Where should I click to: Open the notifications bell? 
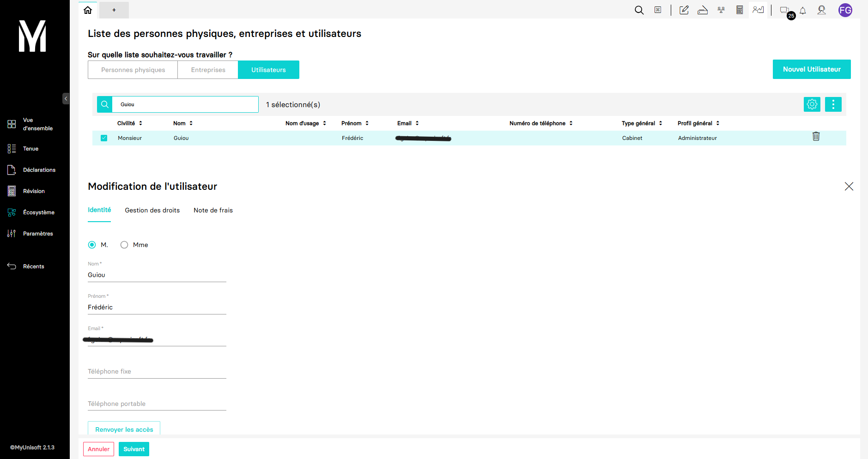pyautogui.click(x=803, y=11)
